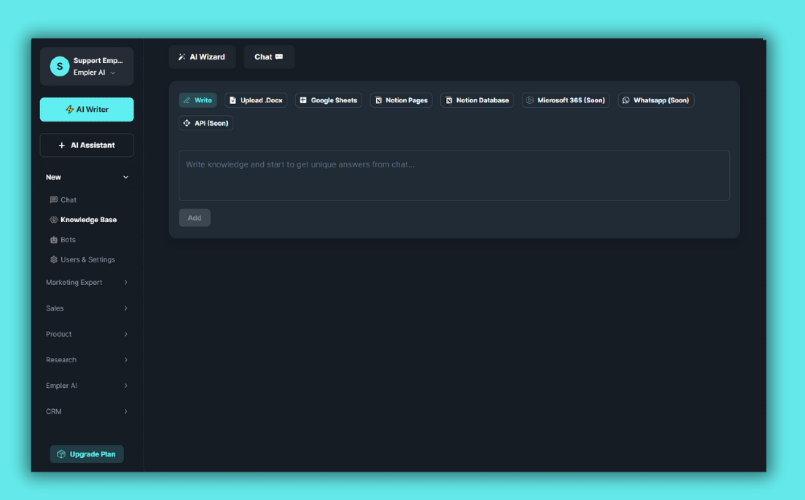Click the AI Writer button
The height and width of the screenshot is (500, 805).
87,109
